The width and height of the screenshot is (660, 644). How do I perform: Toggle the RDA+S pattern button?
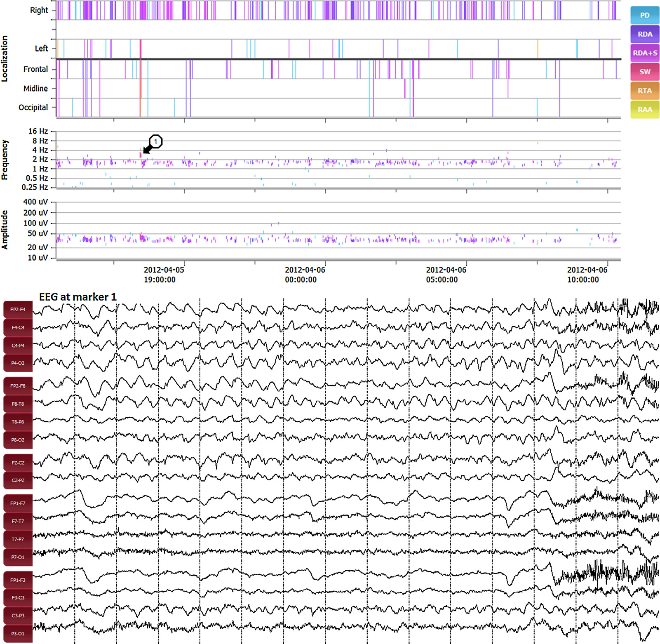point(644,53)
